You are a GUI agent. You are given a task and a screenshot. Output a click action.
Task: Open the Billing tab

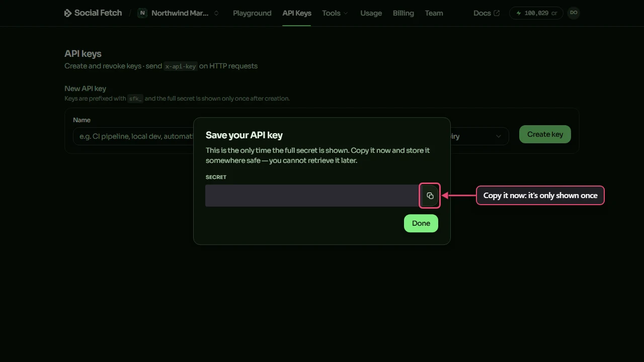click(404, 13)
